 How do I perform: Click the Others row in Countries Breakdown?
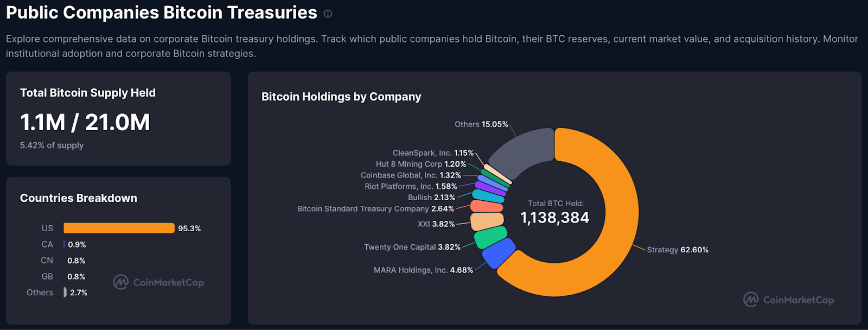40,293
